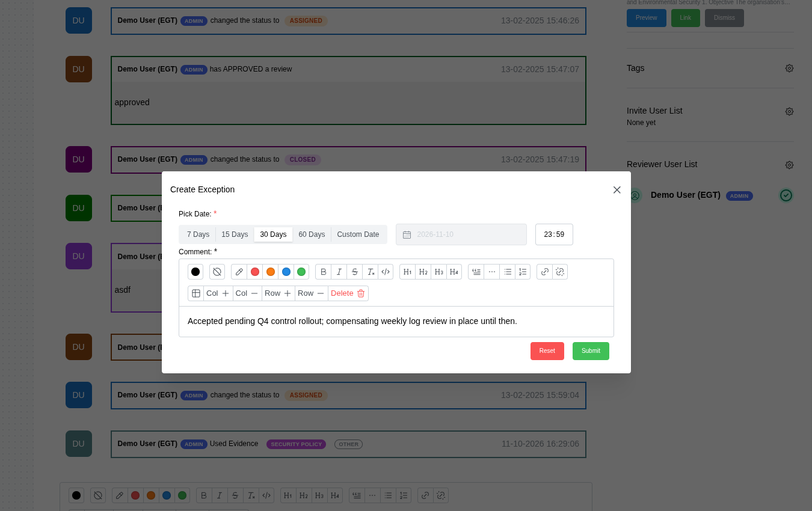Pick the orange color swatch in the dialog
The width and height of the screenshot is (812, 511).
[271, 272]
